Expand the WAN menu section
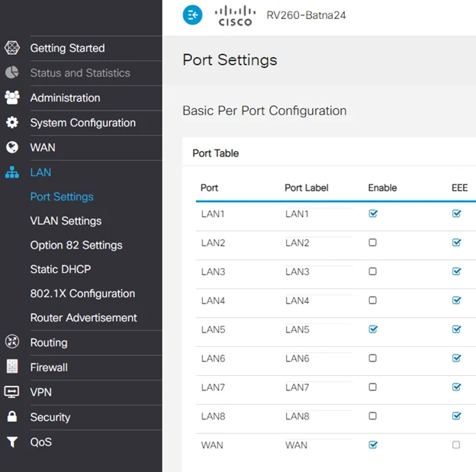Screen dimensions: 476x472 (x=43, y=147)
